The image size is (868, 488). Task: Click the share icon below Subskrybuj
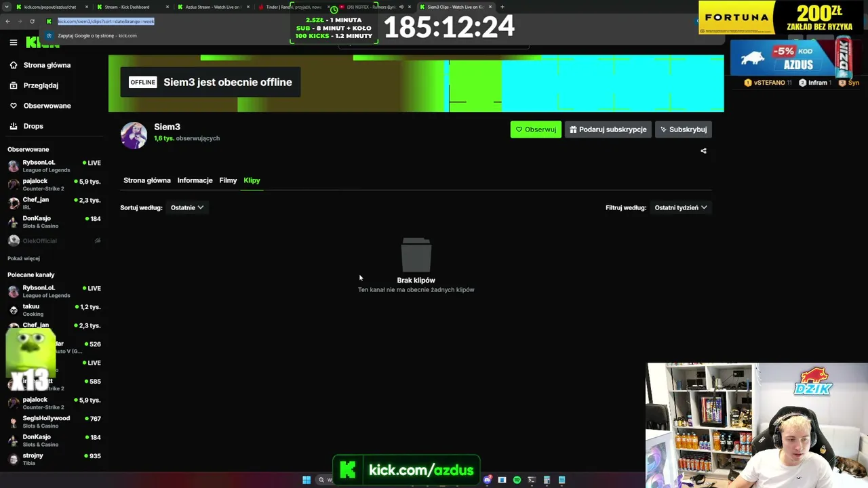(703, 151)
